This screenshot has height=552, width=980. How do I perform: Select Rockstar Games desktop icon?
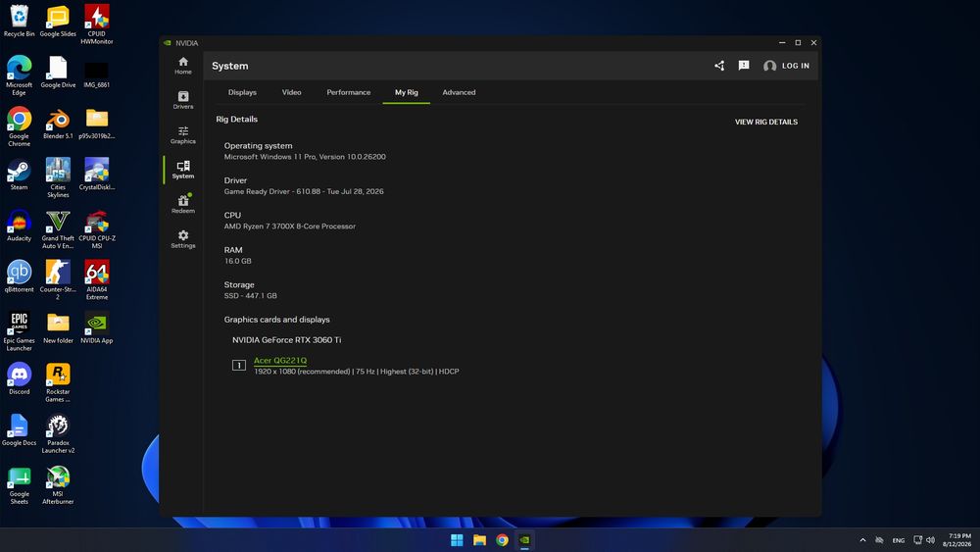tap(58, 383)
